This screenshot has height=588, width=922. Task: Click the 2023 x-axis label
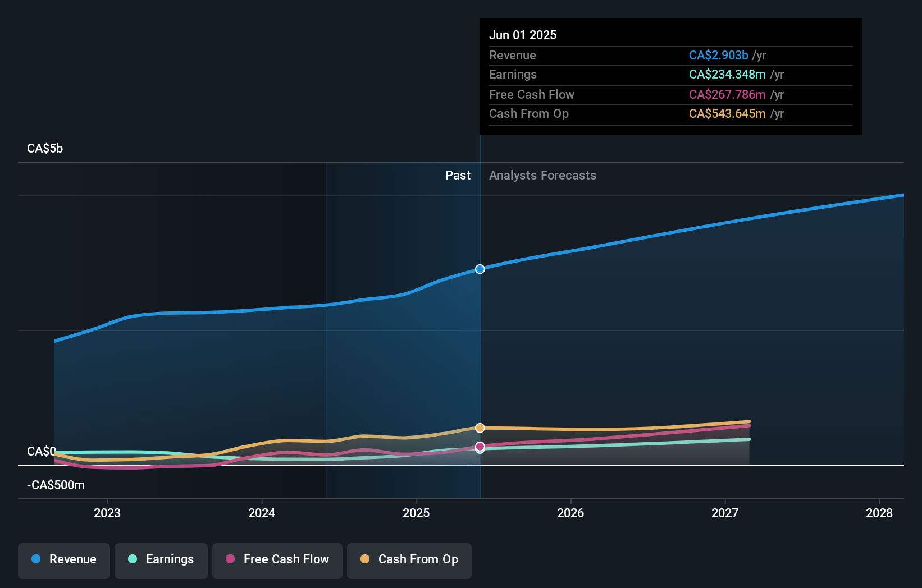click(x=107, y=513)
